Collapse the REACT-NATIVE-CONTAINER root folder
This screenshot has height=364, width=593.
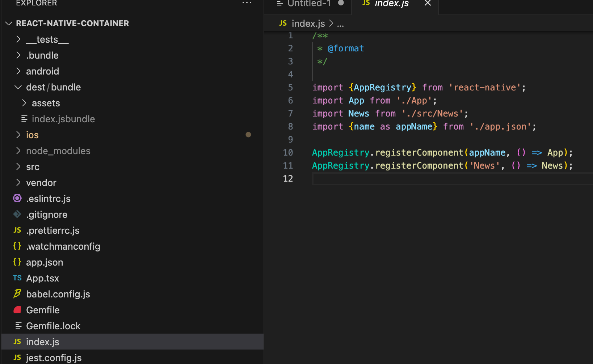[9, 23]
